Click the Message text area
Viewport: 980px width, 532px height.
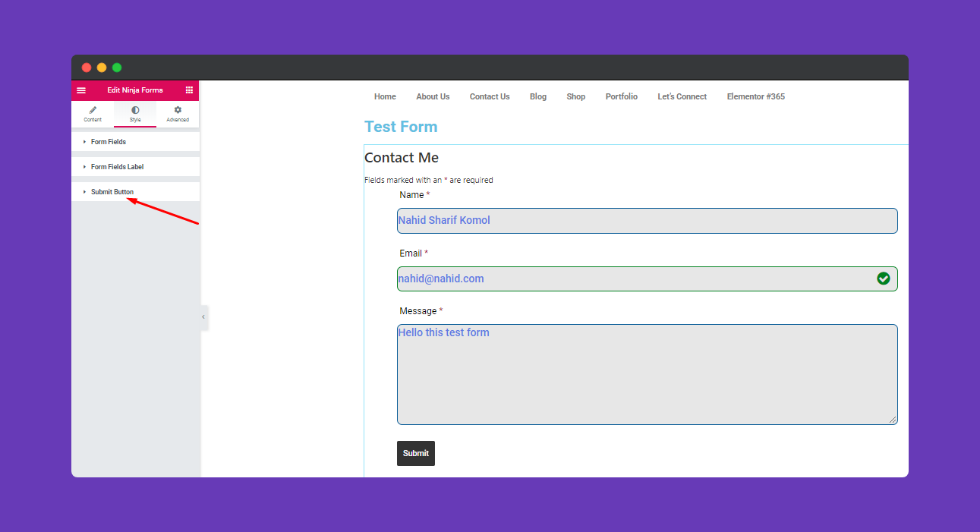click(x=648, y=375)
